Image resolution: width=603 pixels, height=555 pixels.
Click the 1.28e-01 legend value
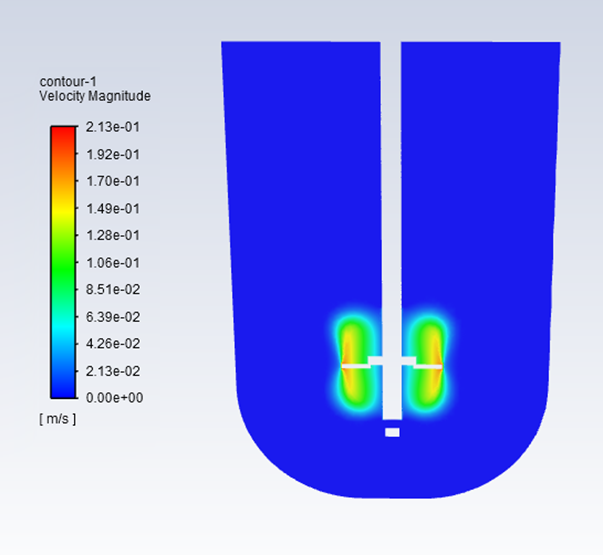[x=113, y=235]
